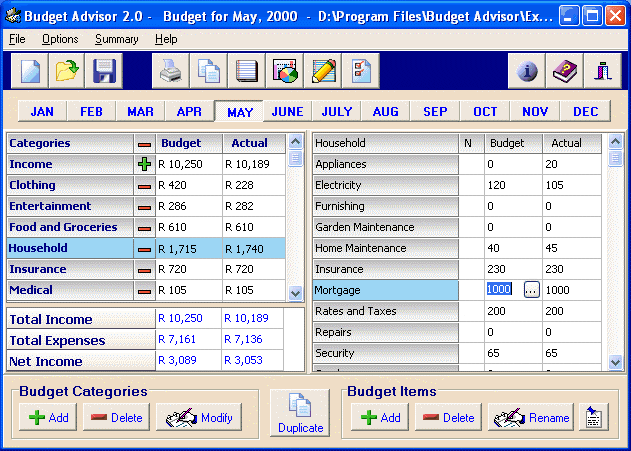Select the Furnishing item row
Viewport: 631px width, 451px height.
click(386, 206)
